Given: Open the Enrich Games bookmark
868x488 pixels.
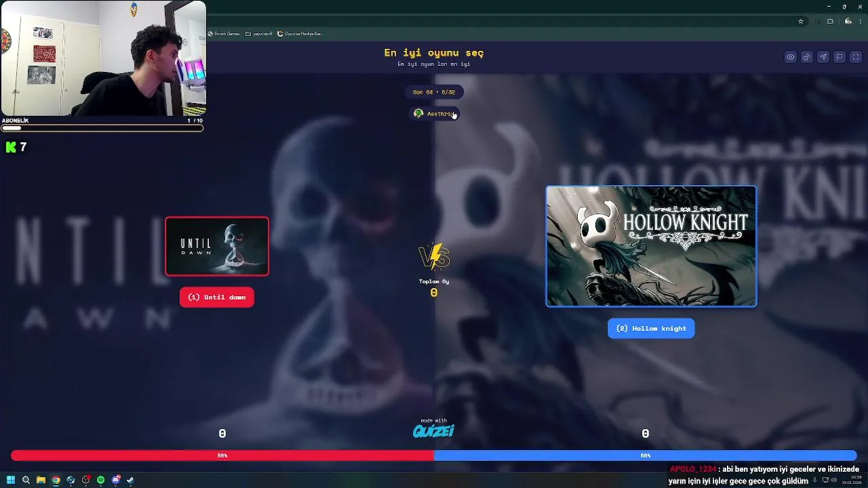Looking at the screenshot, I should [224, 34].
